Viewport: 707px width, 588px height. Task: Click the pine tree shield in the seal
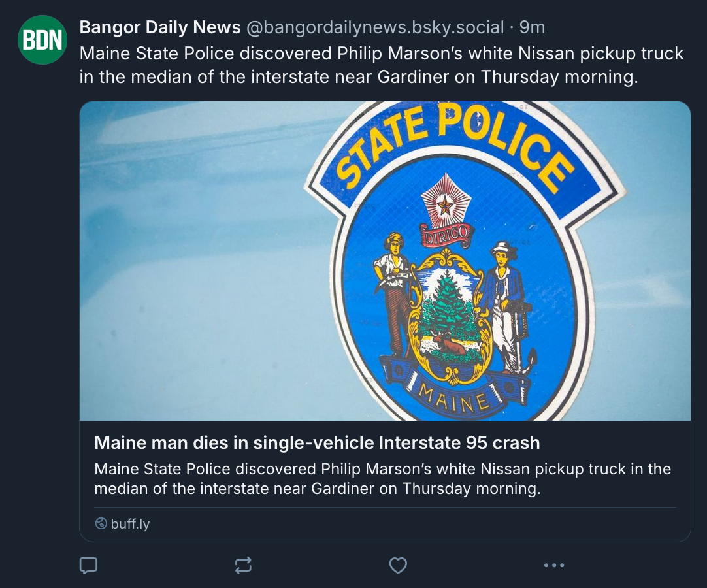tap(448, 314)
